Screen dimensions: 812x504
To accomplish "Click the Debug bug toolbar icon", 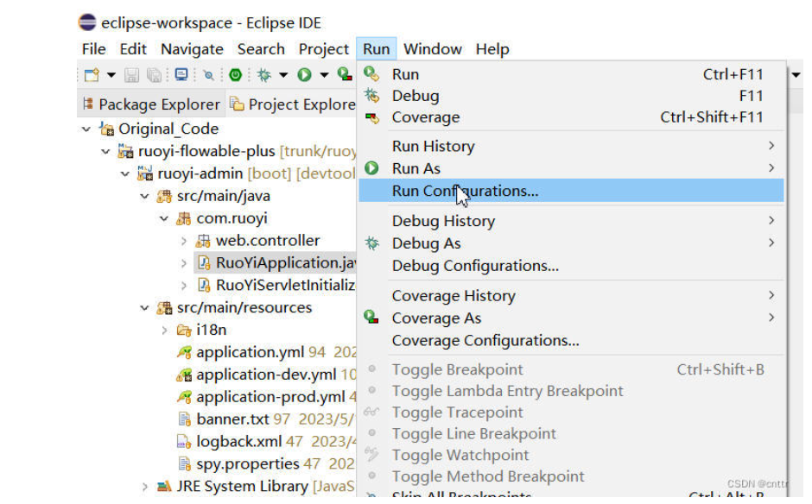I will pos(264,75).
